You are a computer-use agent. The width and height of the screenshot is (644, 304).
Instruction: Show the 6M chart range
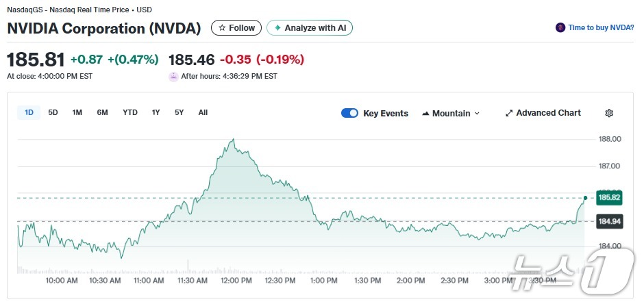pyautogui.click(x=102, y=112)
